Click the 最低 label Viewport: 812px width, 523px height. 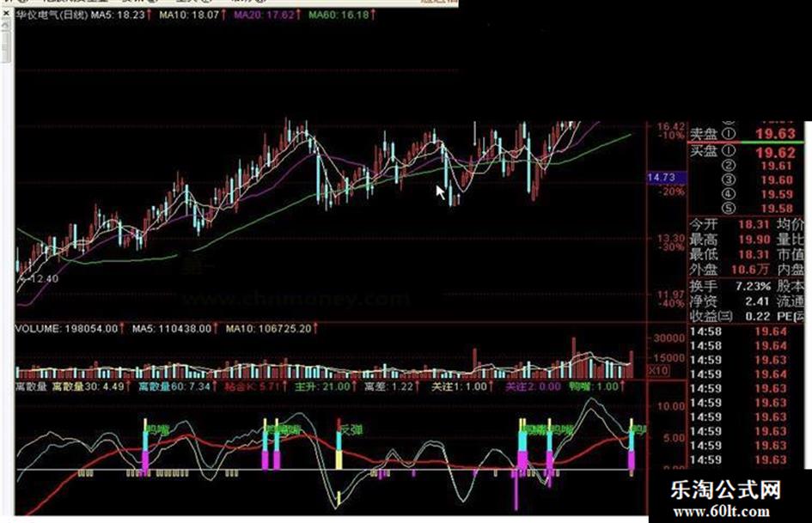(703, 254)
